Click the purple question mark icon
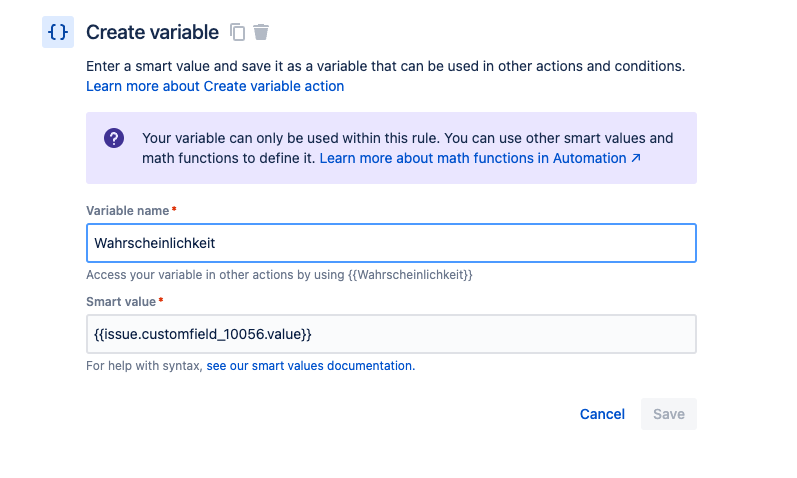Image resolution: width=797 pixels, height=478 pixels. [x=114, y=138]
